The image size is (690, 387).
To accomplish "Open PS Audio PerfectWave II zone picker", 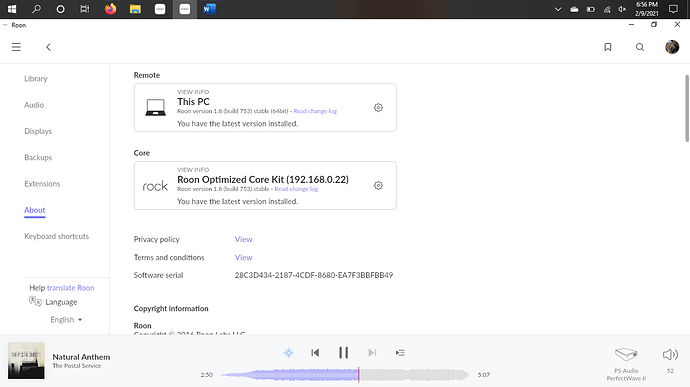I will (626, 364).
